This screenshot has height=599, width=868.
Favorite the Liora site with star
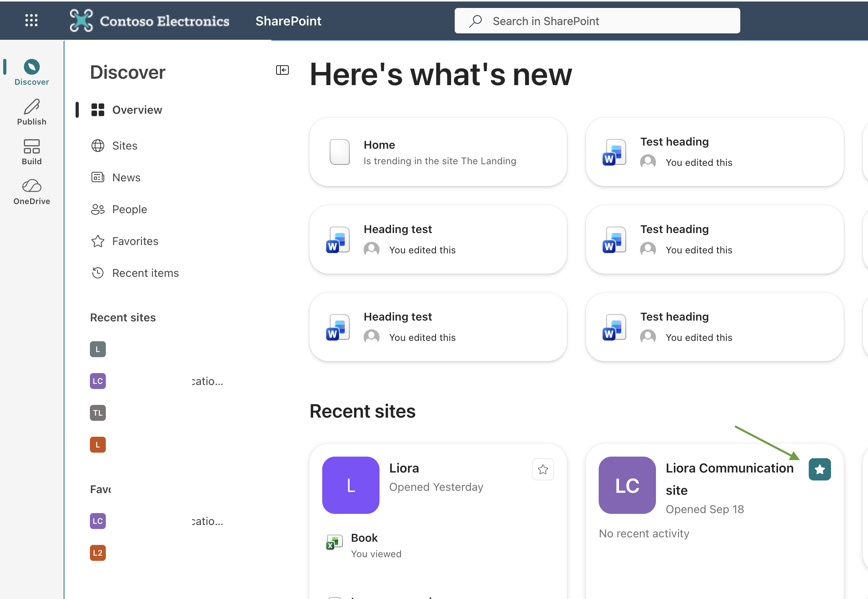tap(543, 469)
